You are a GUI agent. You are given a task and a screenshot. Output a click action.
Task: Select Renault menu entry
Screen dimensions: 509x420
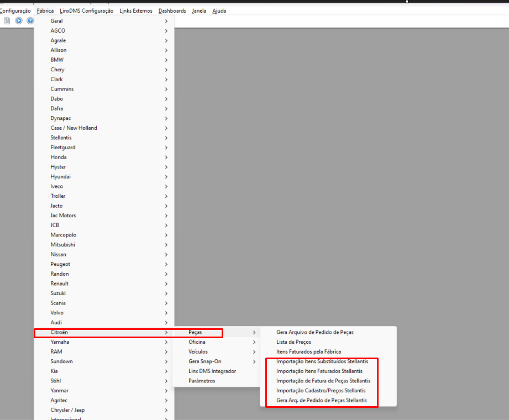point(104,283)
